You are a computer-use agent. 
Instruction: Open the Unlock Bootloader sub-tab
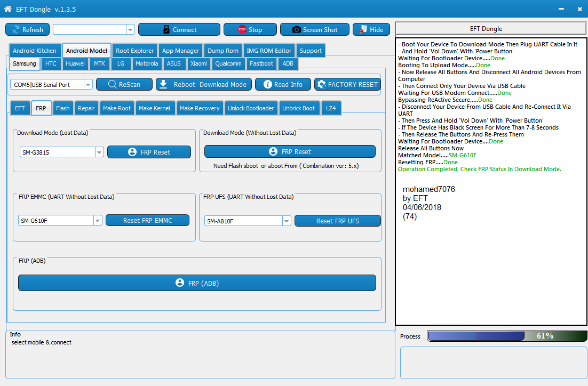tap(251, 108)
